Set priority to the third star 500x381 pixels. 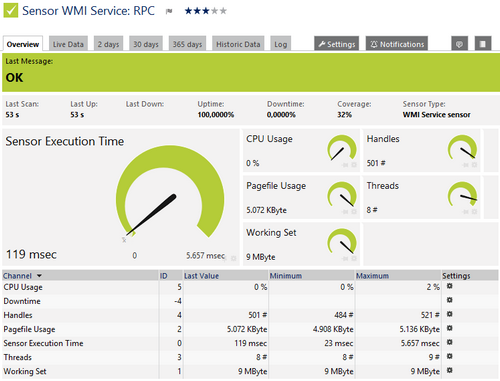point(206,11)
